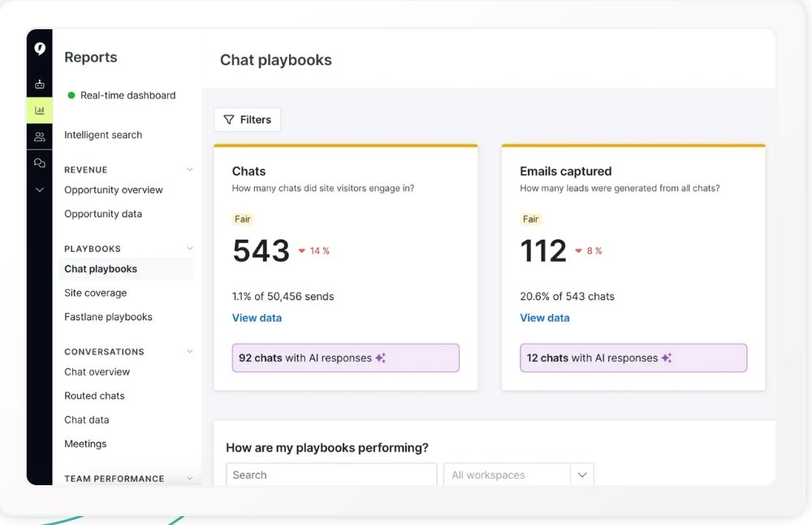Click View data under Emails captured
The width and height of the screenshot is (812, 525).
click(x=544, y=318)
